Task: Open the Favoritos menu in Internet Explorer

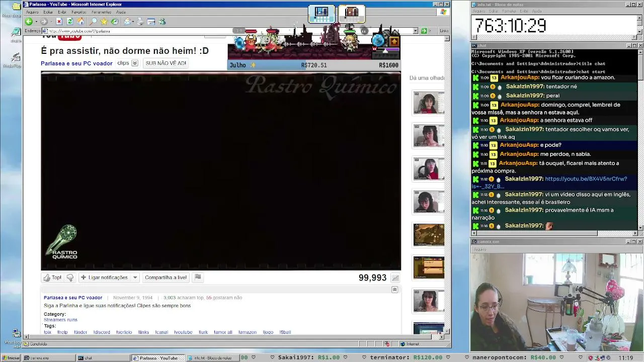Action: (x=79, y=12)
